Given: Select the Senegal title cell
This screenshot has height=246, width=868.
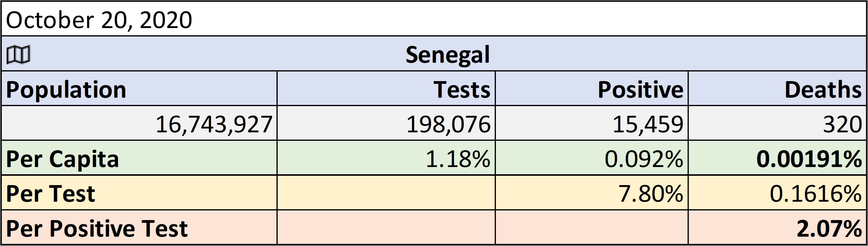Looking at the screenshot, I should pos(434,54).
